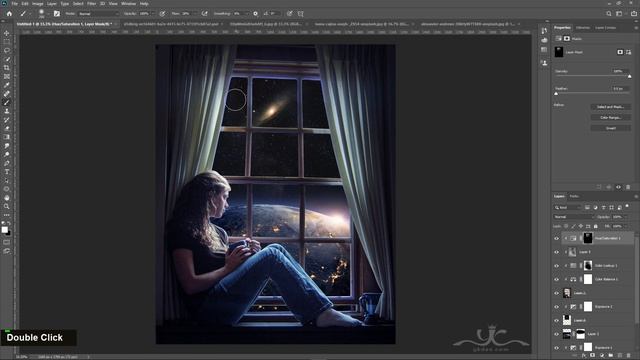640x360 pixels.
Task: Enable airbrush-style build-up icon
Action: coord(204,13)
